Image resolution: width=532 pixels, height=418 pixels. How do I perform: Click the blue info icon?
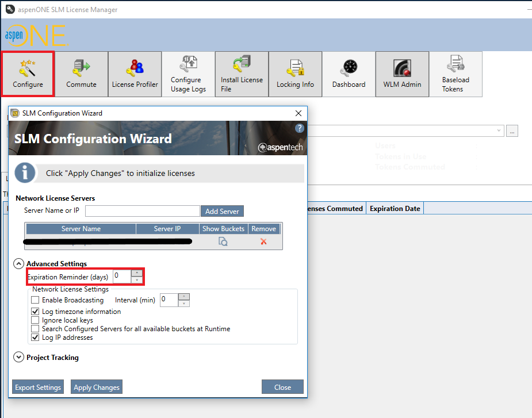click(x=25, y=172)
